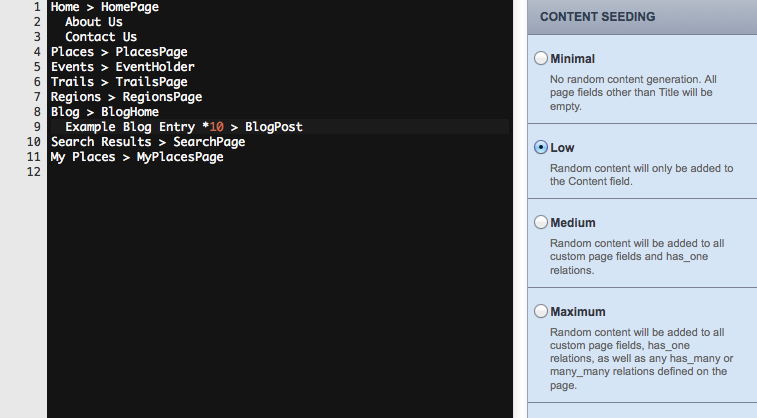Choose the Low seeding radio button
The width and height of the screenshot is (757, 418).
pyautogui.click(x=541, y=147)
